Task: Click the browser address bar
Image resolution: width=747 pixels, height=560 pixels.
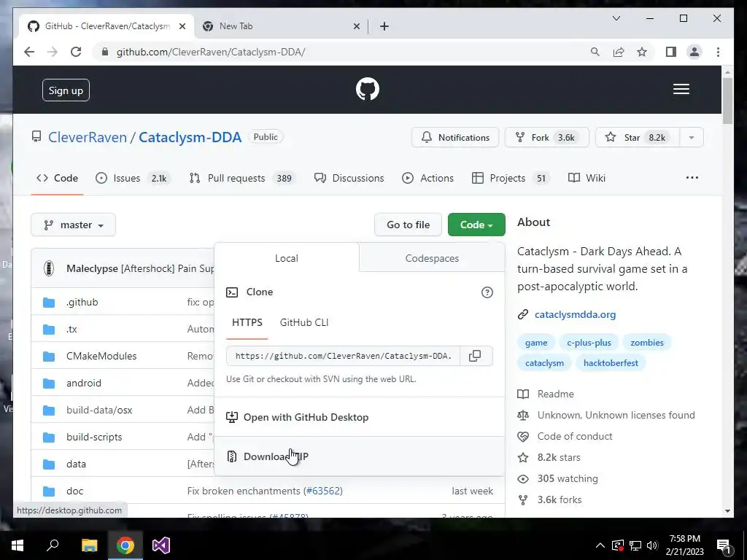Action: click(343, 52)
